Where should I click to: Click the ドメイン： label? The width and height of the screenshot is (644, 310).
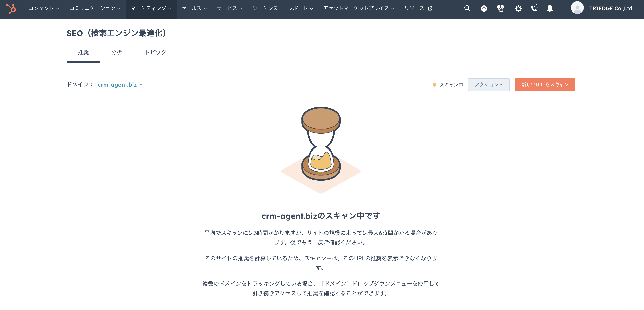click(80, 84)
